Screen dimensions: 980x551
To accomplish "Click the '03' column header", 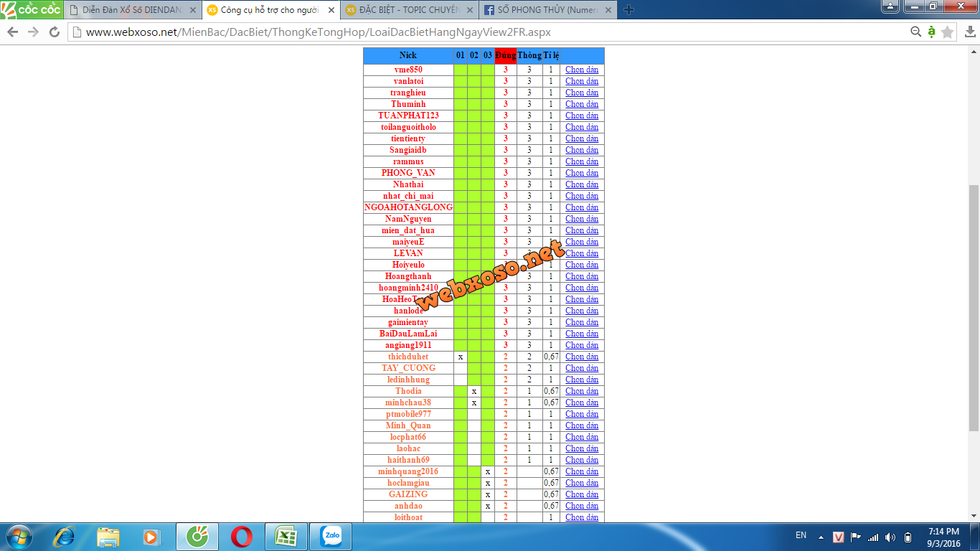I will pos(488,55).
